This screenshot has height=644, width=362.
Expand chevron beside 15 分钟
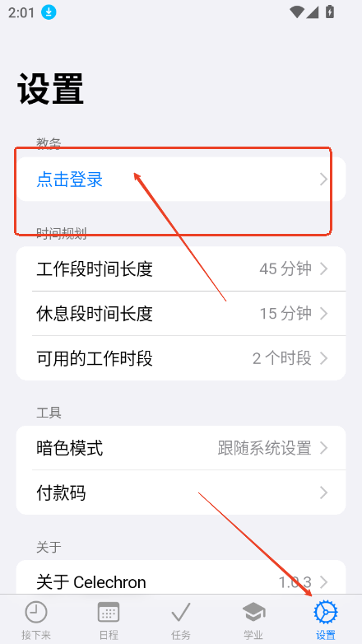pos(323,314)
